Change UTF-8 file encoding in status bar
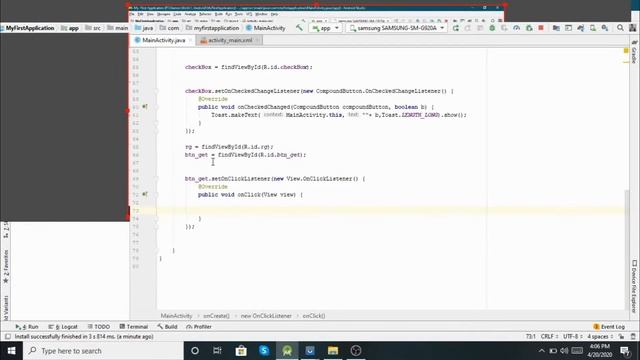The width and height of the screenshot is (640, 360). click(x=573, y=337)
